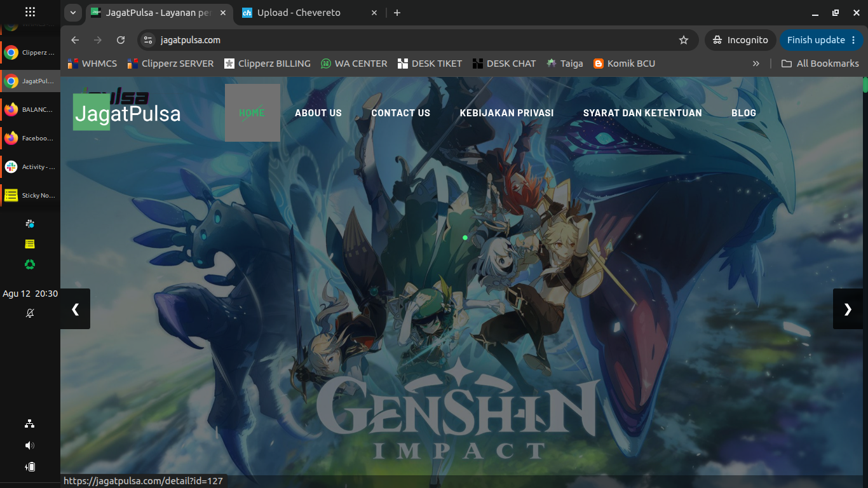Close the JagatPulsa browser tab
Screen dimensions: 868x488
(x=222, y=13)
